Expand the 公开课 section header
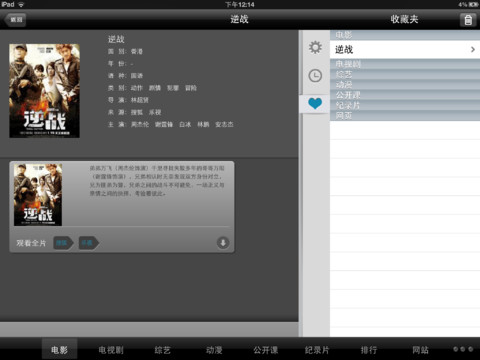 point(405,95)
